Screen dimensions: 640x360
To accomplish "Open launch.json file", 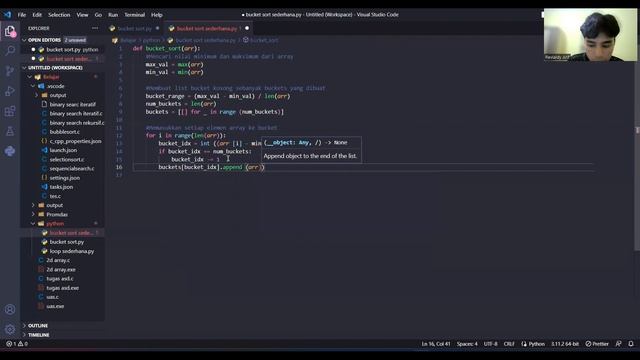I will pyautogui.click(x=63, y=150).
